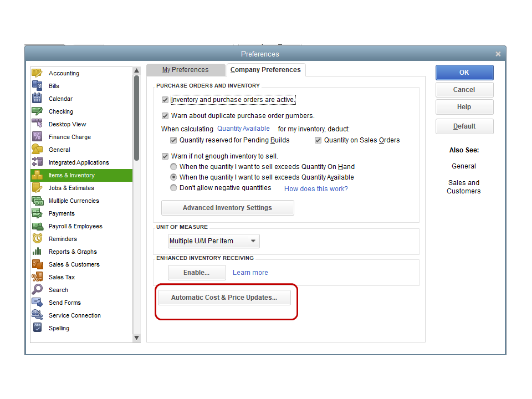Select Multiple Currencies preference category
The image size is (532, 399).
click(81, 201)
